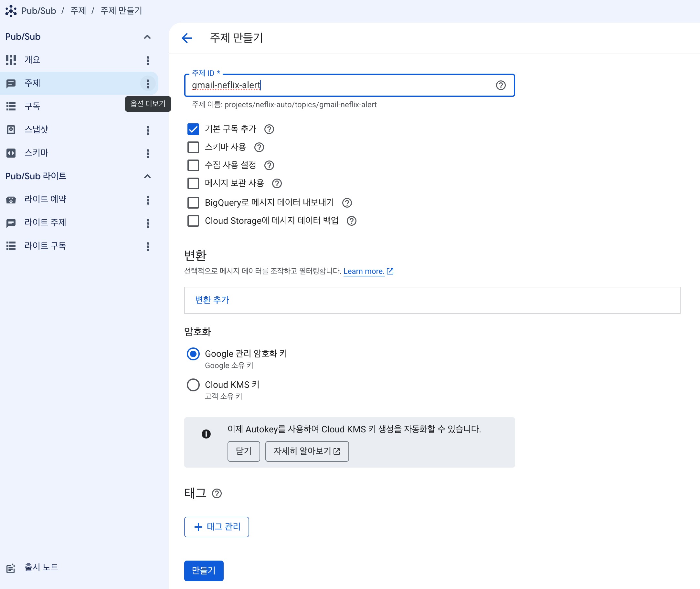Dismiss the Autokey notice with 닫기
The width and height of the screenshot is (700, 589).
point(243,451)
